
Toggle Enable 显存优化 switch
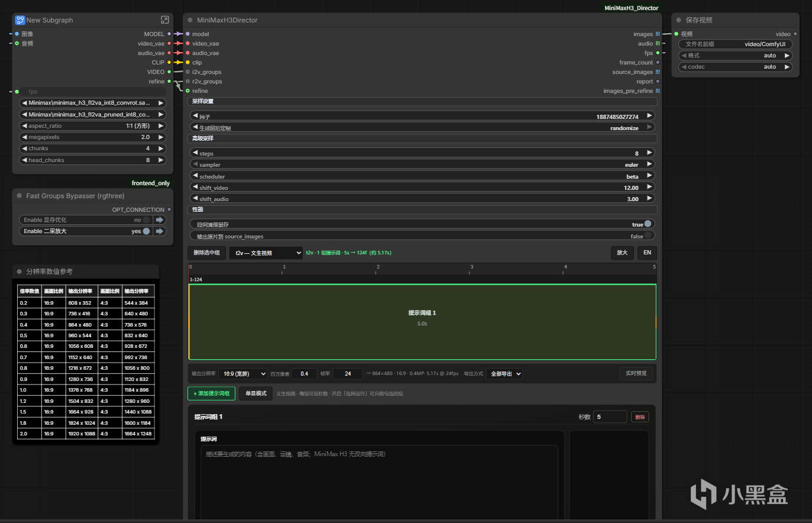(146, 219)
